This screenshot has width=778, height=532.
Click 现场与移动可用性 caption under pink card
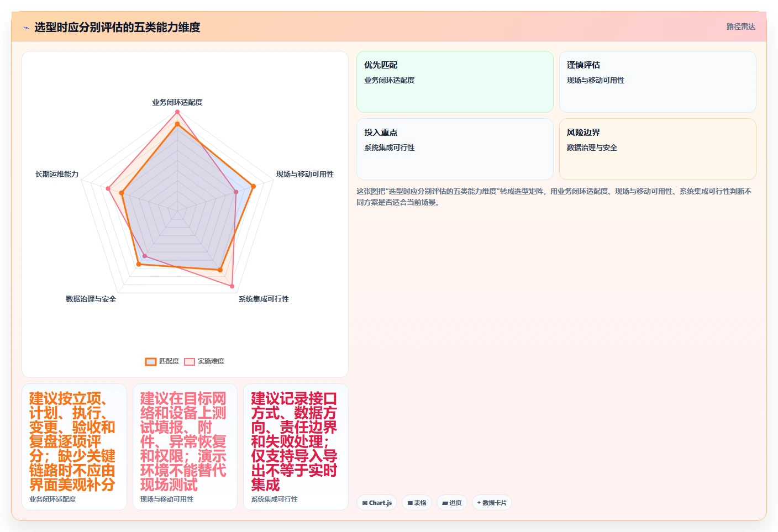coord(167,499)
